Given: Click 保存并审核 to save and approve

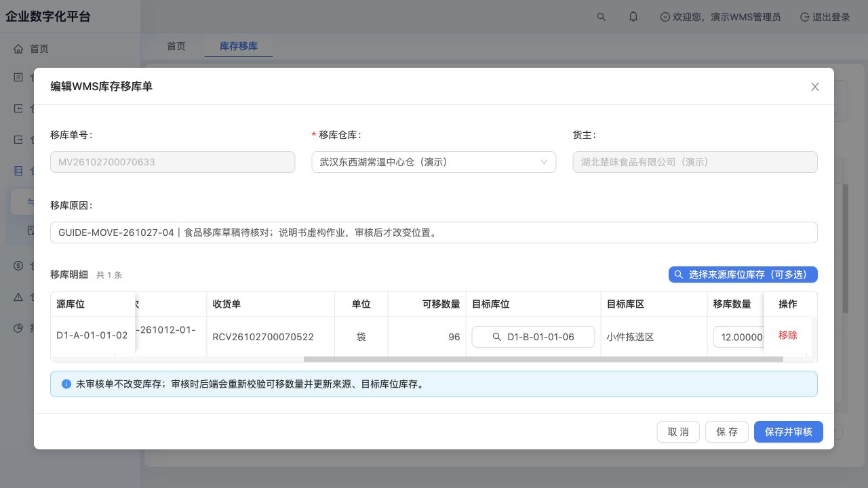Looking at the screenshot, I should tap(789, 432).
